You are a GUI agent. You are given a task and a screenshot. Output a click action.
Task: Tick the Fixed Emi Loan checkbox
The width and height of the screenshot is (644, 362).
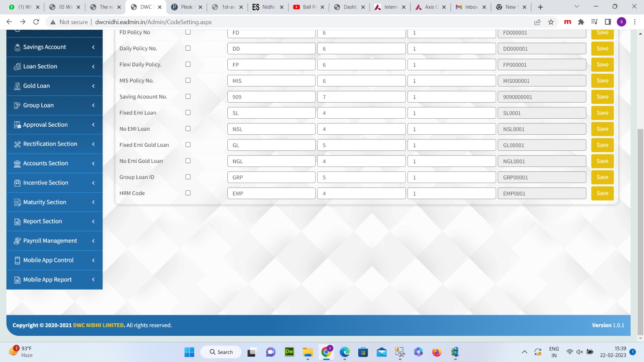(x=188, y=113)
